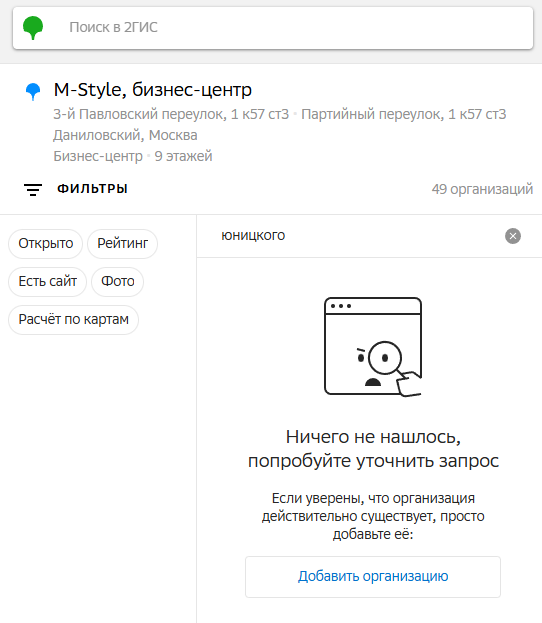Click the nothing-found magnifier illustration
Image resolution: width=542 pixels, height=623 pixels.
tap(373, 347)
